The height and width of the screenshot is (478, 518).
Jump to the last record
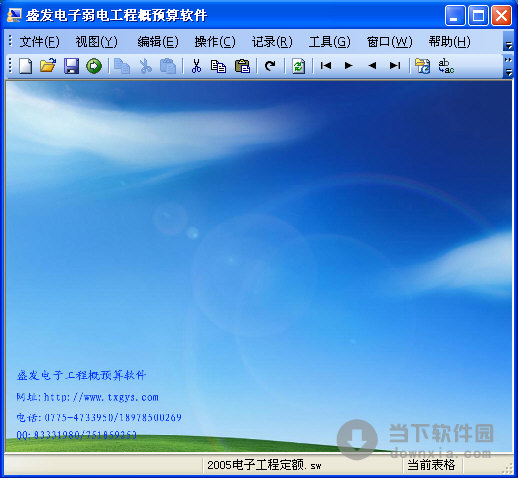(395, 66)
